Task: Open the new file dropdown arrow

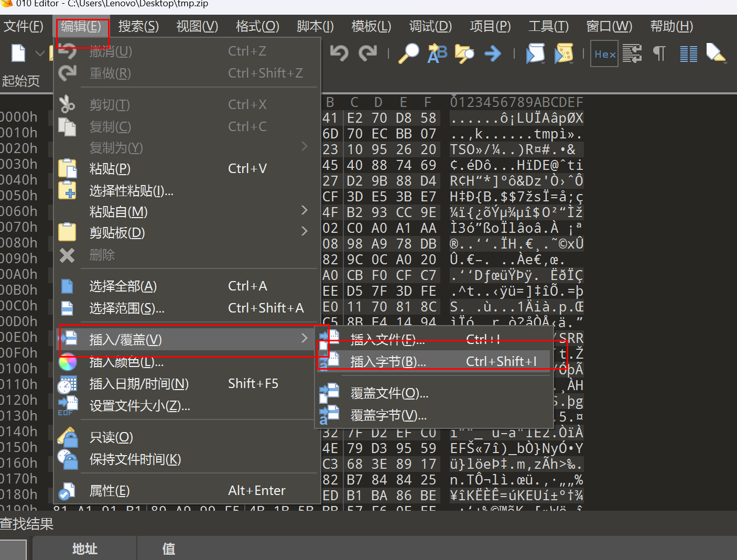Action: (x=40, y=53)
